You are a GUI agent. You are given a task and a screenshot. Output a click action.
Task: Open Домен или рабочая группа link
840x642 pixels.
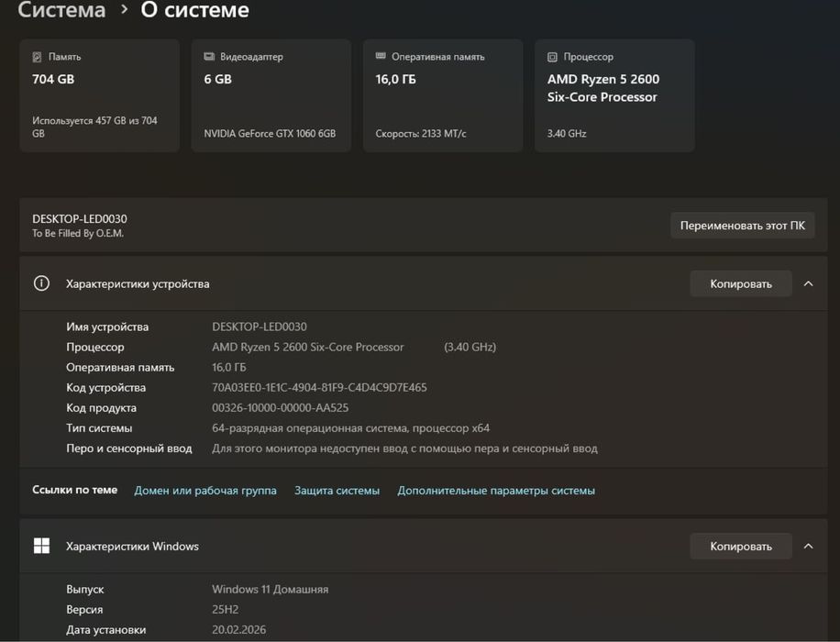tap(205, 491)
